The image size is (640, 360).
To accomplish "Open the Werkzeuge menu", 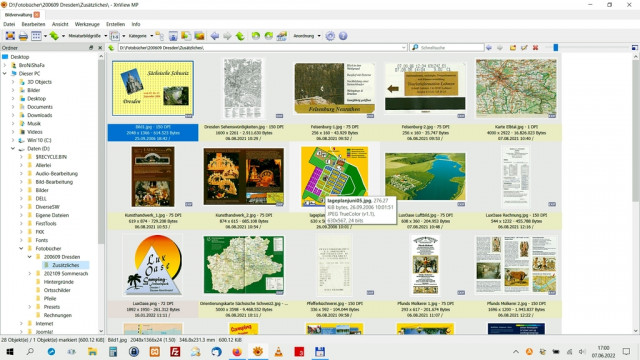I will [x=87, y=24].
